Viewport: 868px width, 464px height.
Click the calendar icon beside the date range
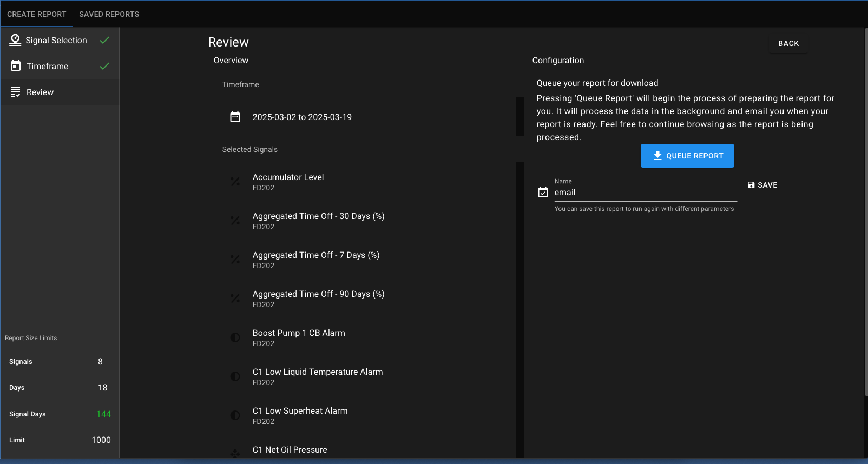coord(235,117)
